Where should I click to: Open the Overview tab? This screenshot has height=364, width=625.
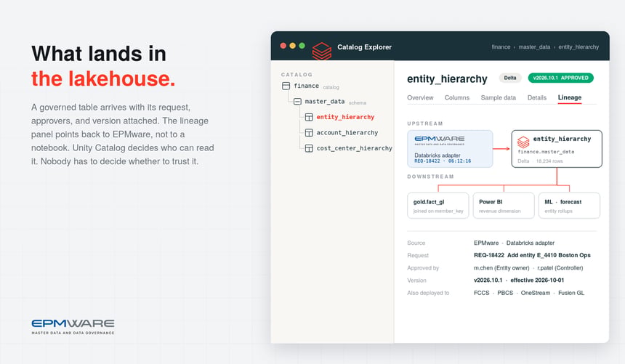420,97
